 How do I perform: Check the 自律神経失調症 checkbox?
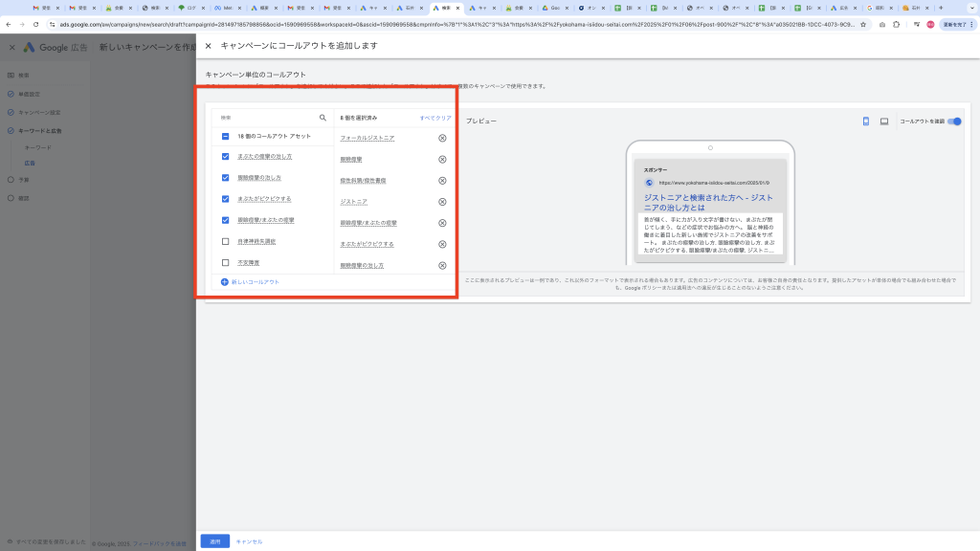coord(225,241)
